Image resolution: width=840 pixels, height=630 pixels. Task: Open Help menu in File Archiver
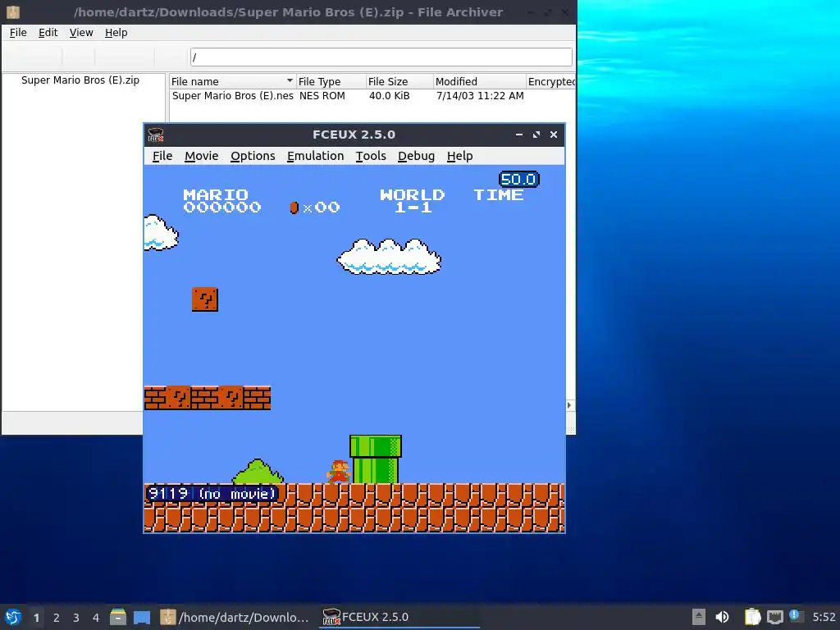(x=116, y=33)
